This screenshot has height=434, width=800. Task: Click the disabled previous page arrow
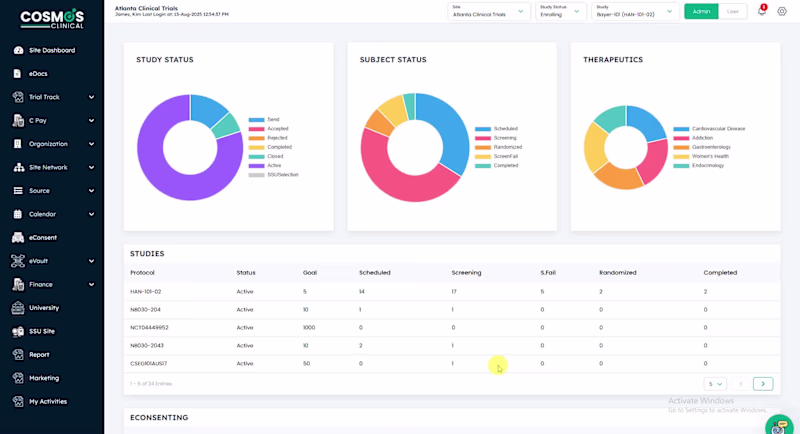click(x=741, y=384)
